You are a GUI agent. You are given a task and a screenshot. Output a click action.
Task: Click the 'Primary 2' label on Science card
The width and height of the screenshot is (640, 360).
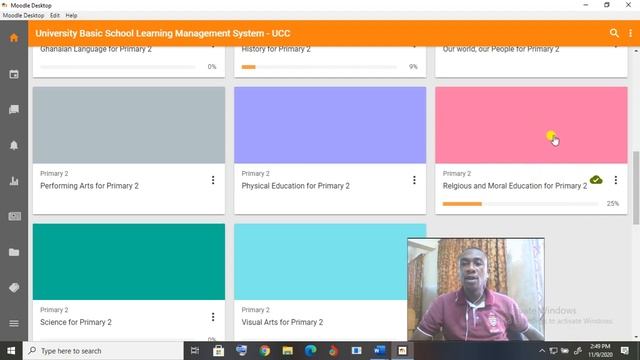(x=54, y=310)
